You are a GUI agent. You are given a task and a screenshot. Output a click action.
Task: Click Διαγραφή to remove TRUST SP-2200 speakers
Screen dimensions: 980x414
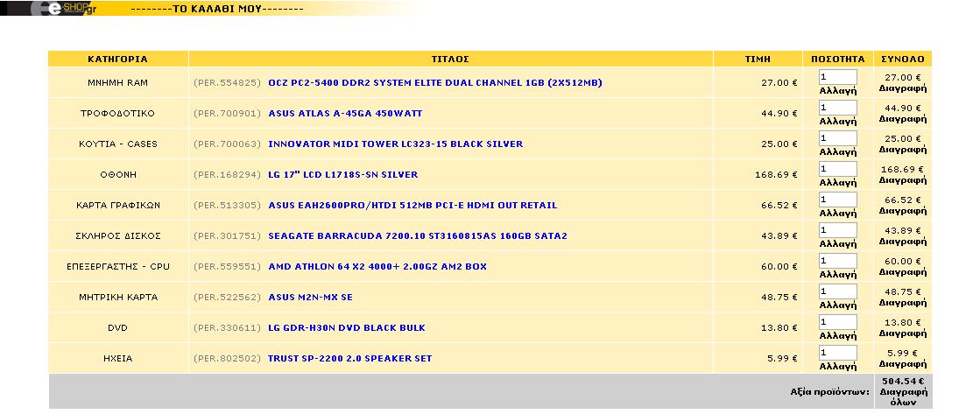903,363
